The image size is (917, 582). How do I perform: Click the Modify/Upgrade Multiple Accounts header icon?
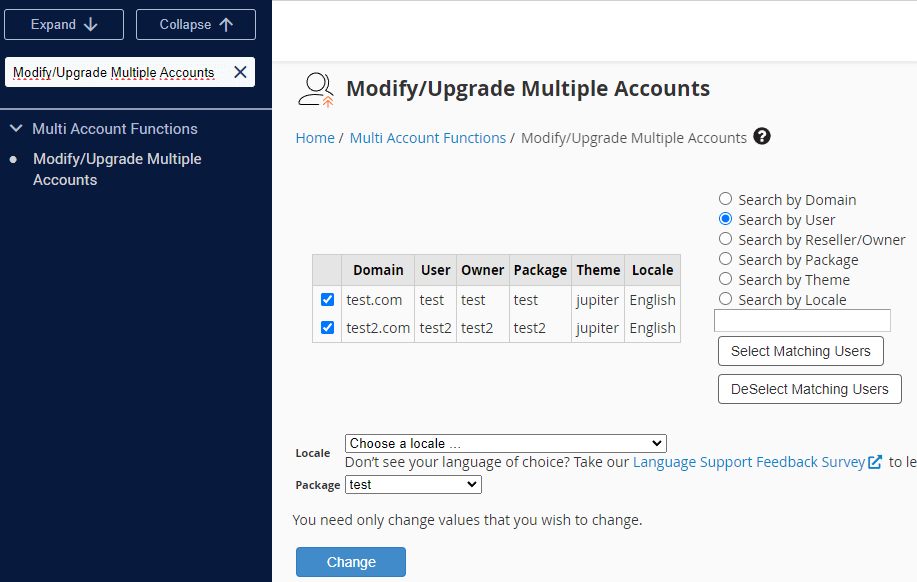point(316,89)
